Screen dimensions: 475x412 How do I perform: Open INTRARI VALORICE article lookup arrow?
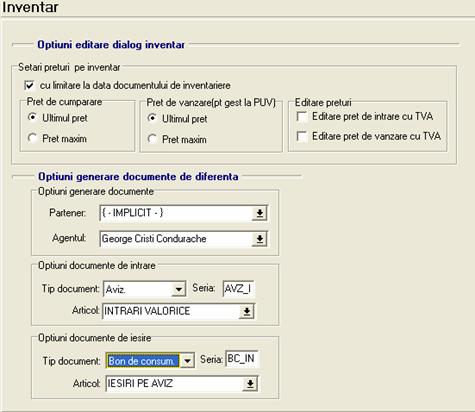coord(247,312)
